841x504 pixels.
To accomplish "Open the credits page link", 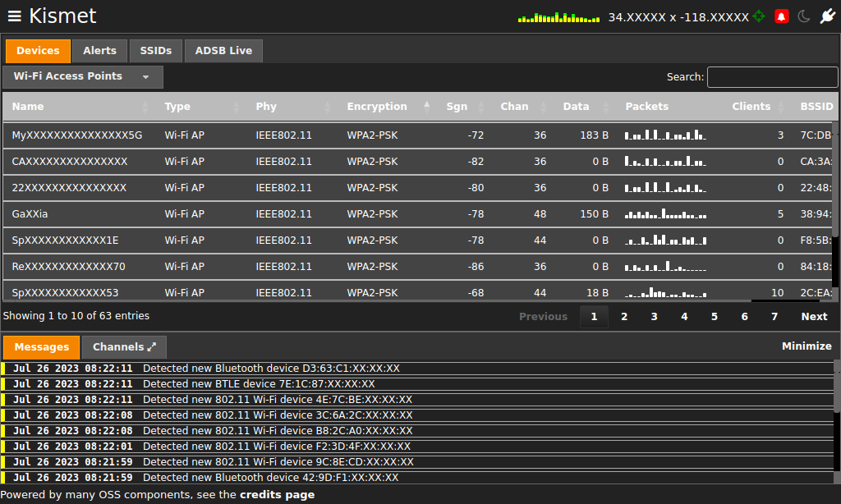I will click(x=277, y=495).
